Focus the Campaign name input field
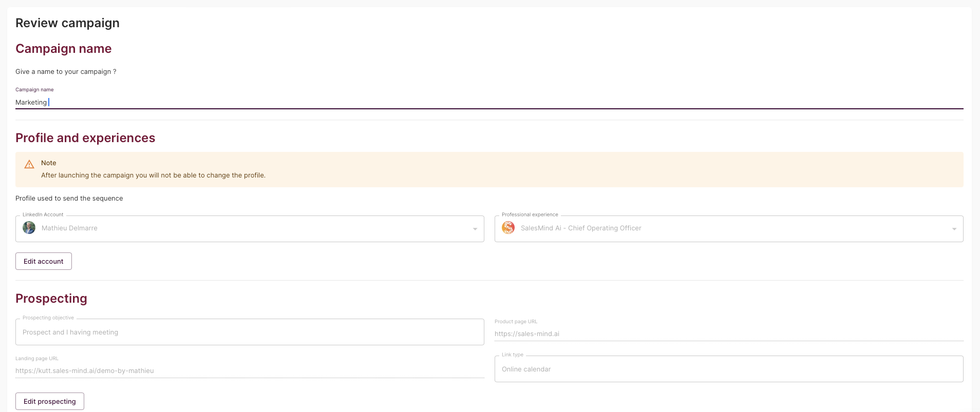980x412 pixels. tap(489, 102)
